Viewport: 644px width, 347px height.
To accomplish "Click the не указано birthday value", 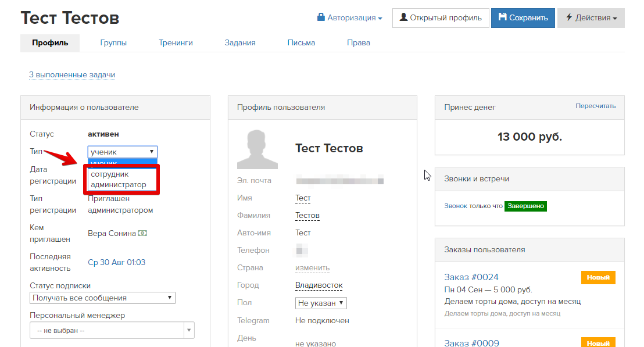I will [316, 344].
